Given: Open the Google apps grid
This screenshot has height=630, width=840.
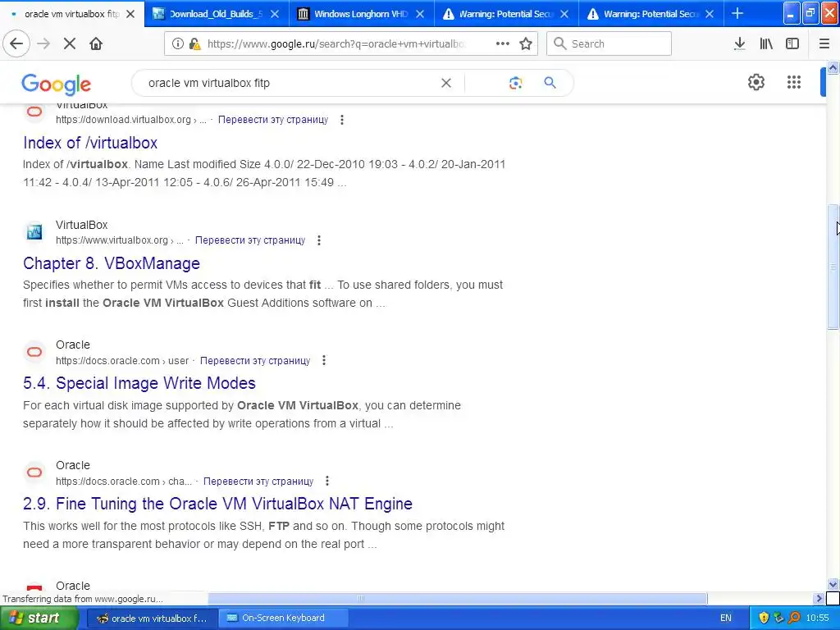Looking at the screenshot, I should click(x=794, y=83).
